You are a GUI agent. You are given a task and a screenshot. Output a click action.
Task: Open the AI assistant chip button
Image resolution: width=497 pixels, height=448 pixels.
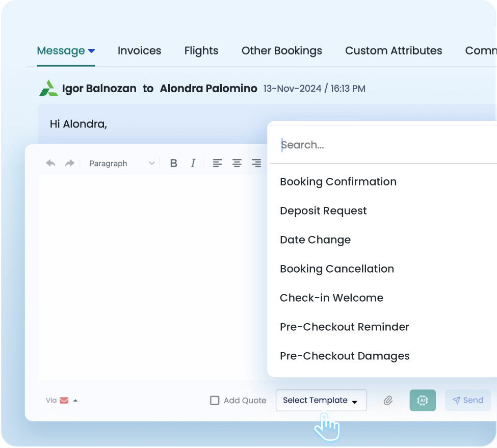[x=423, y=401]
